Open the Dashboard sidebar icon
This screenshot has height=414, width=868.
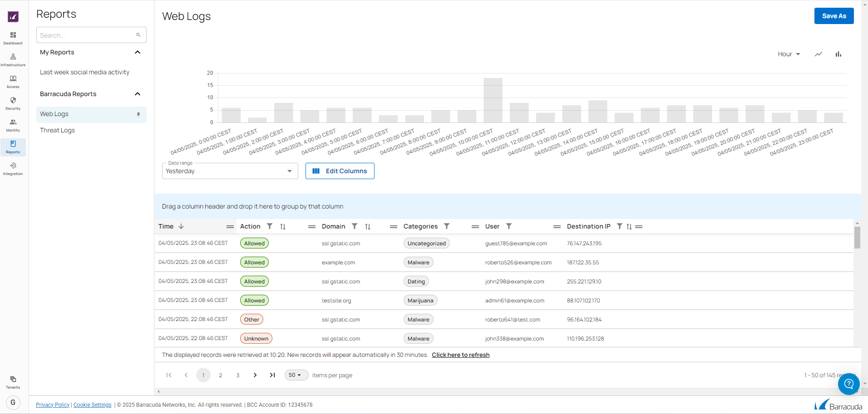[x=13, y=38]
